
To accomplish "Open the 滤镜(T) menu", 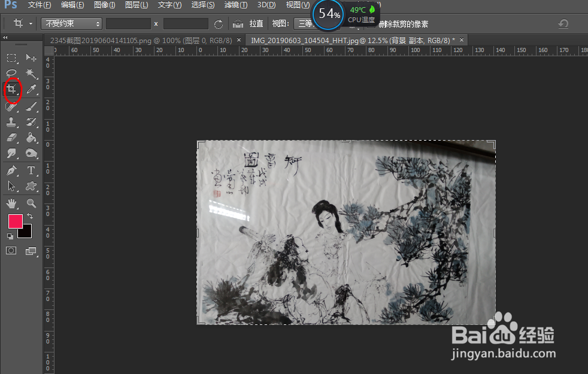I will tap(236, 5).
